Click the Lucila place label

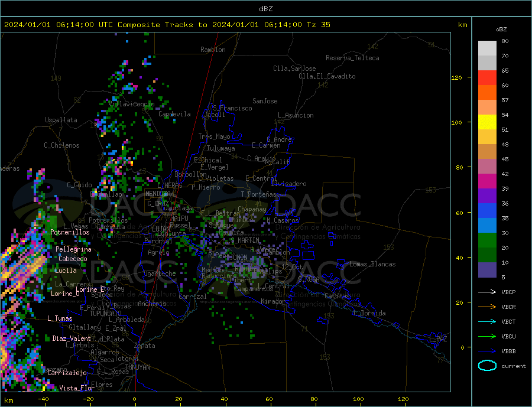(66, 271)
